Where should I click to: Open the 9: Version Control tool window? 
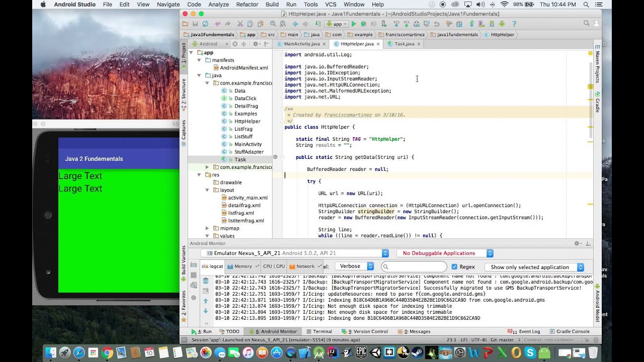[x=365, y=331]
